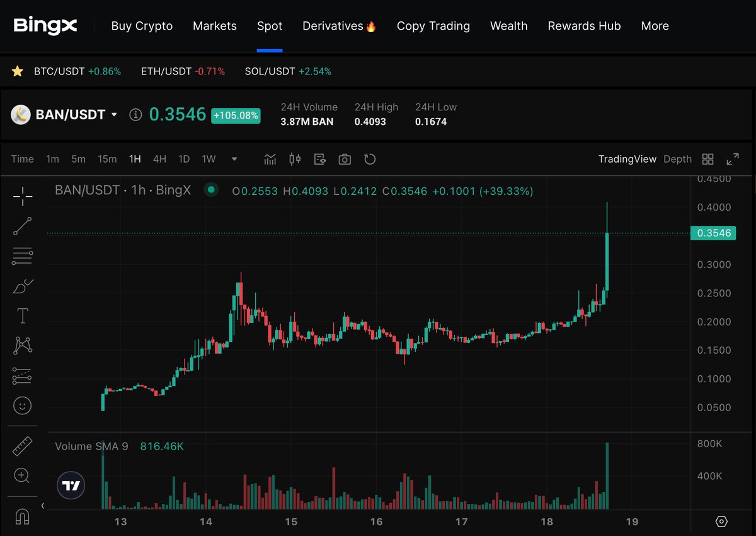Switch to the Depth chart tab
The width and height of the screenshot is (756, 536).
click(x=677, y=159)
